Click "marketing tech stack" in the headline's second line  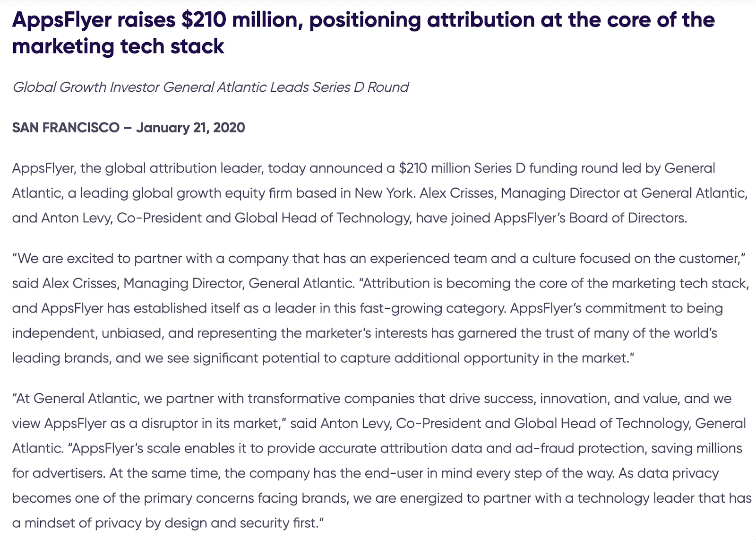pyautogui.click(x=118, y=46)
